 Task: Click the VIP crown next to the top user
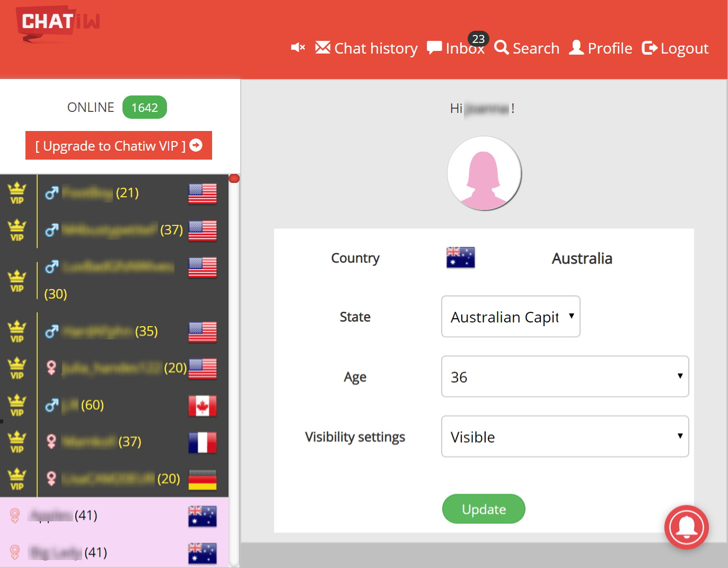pos(17,193)
